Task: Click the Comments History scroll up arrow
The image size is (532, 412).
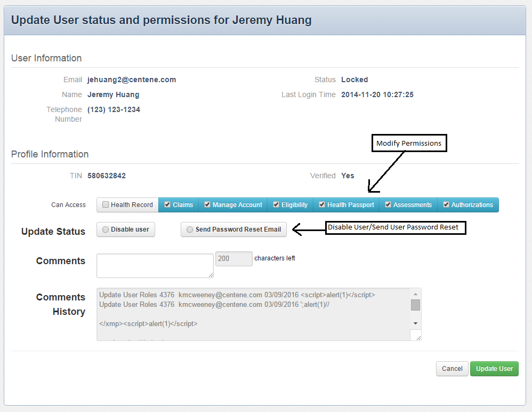Action: pos(415,294)
